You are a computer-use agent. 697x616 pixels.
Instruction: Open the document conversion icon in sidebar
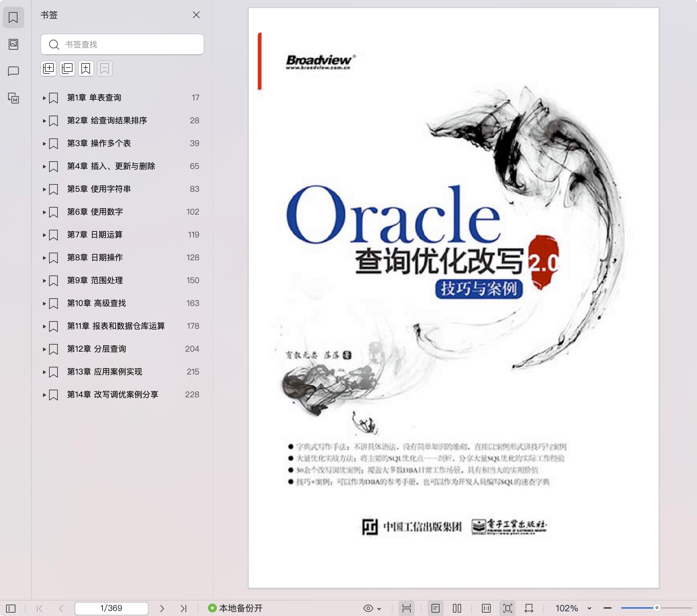pos(13,98)
